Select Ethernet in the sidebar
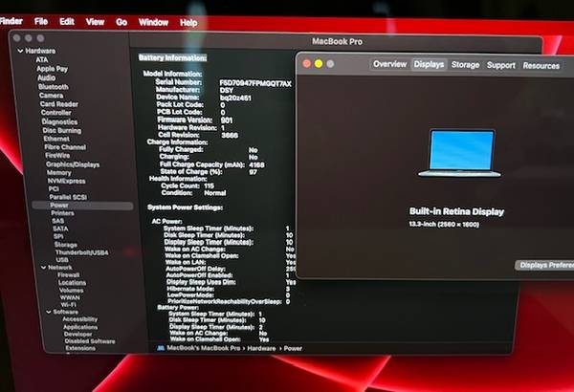Viewport: 574px width, 392px height. [x=56, y=139]
